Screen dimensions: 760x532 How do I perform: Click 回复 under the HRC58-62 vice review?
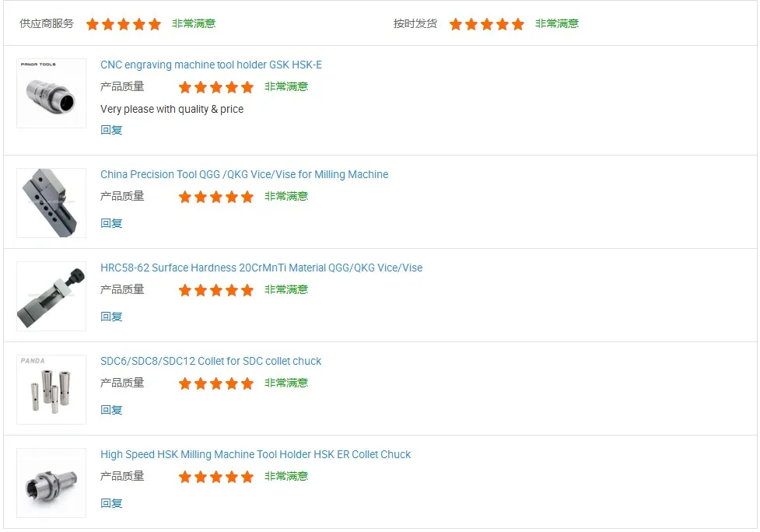(111, 317)
